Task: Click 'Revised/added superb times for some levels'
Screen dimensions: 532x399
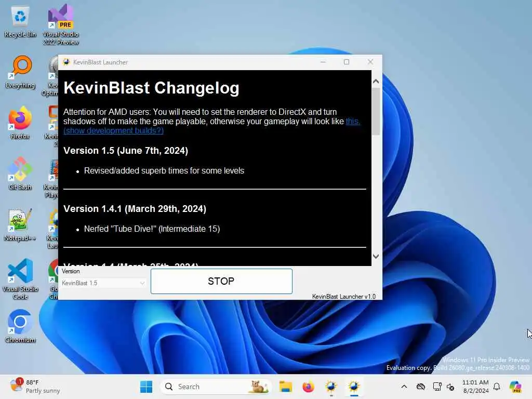Action: pos(164,170)
